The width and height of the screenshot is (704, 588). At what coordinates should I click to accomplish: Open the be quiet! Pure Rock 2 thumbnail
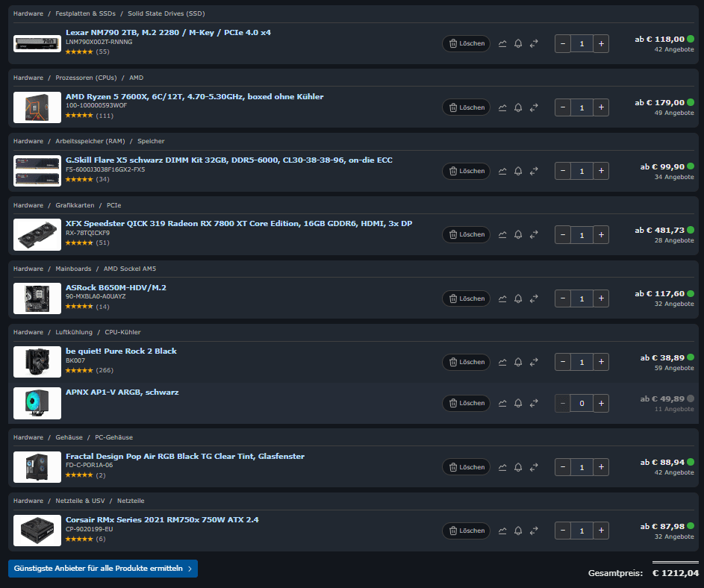pyautogui.click(x=37, y=362)
